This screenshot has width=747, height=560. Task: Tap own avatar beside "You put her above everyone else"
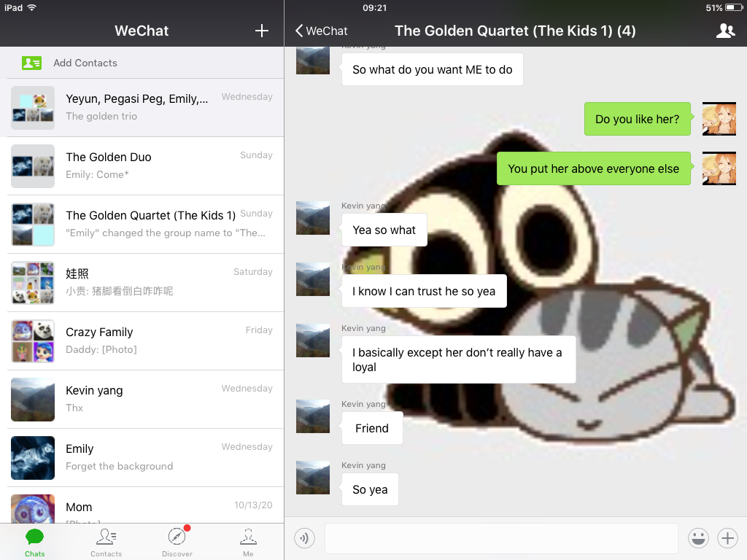pos(719,168)
